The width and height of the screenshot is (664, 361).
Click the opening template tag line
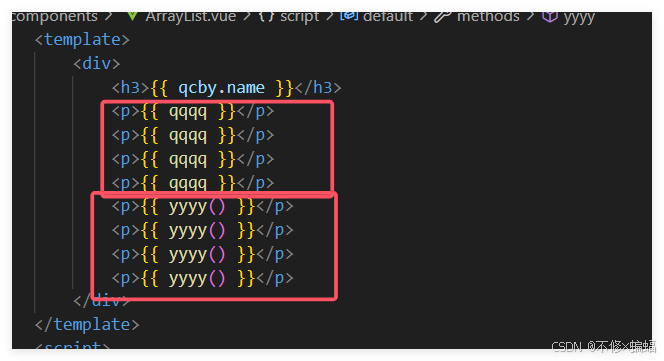click(x=82, y=40)
